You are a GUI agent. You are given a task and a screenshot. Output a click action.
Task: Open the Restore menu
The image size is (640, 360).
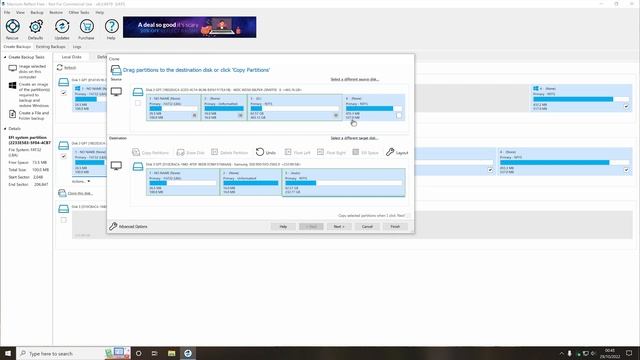coord(56,12)
